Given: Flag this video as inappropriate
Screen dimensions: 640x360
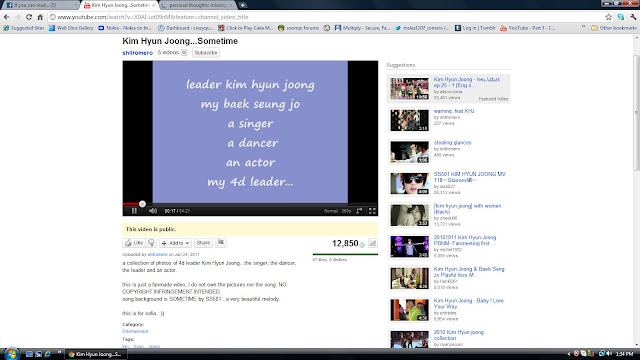Looking at the screenshot, I should coord(221,243).
